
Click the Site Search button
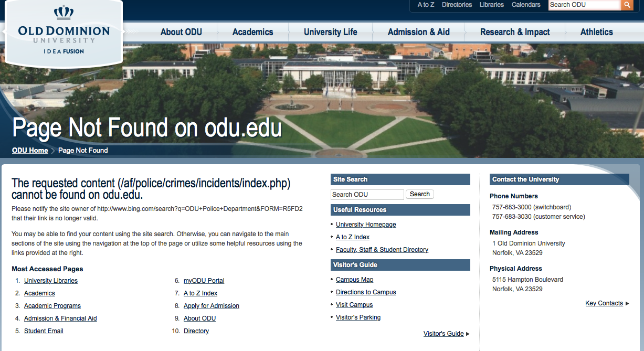(420, 194)
